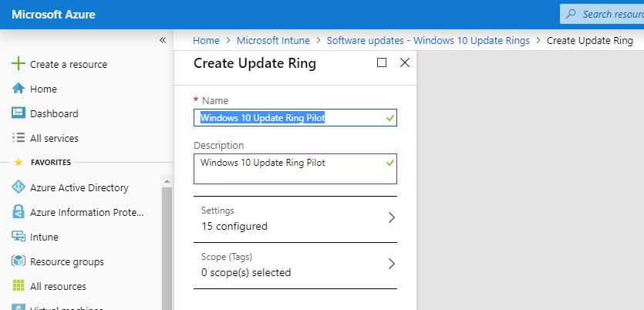
Task: Click the Resource groups cube icon
Action: click(x=19, y=261)
